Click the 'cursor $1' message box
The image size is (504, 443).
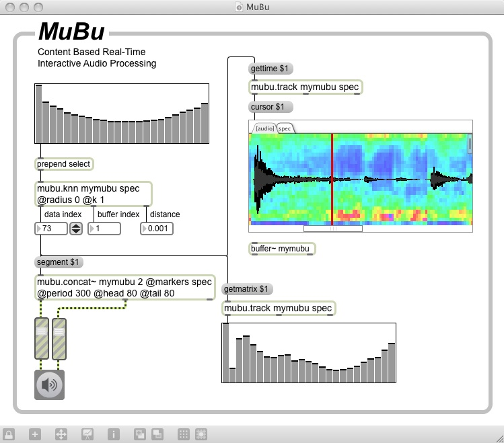coord(271,107)
